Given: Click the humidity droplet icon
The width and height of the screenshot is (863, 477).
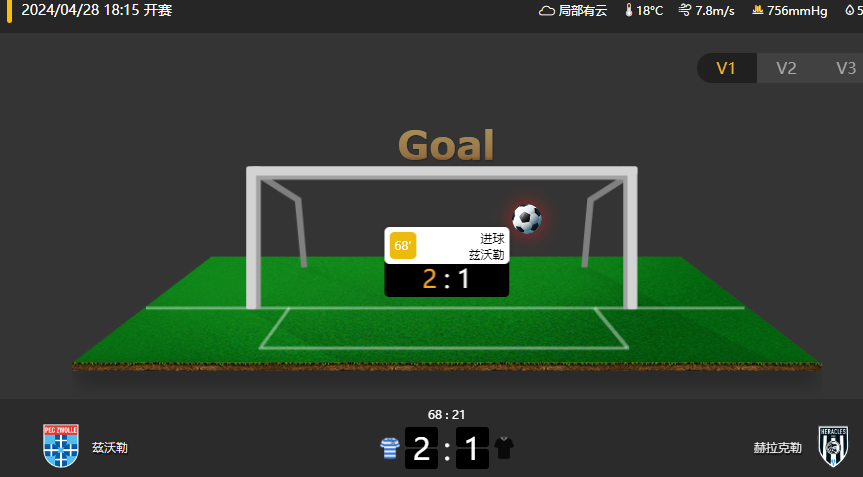Looking at the screenshot, I should coord(849,10).
